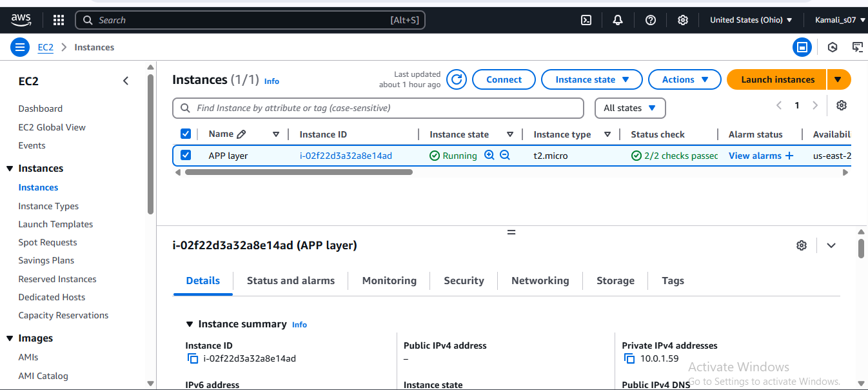Open the CloudShell terminal icon
868x390 pixels.
[586, 20]
